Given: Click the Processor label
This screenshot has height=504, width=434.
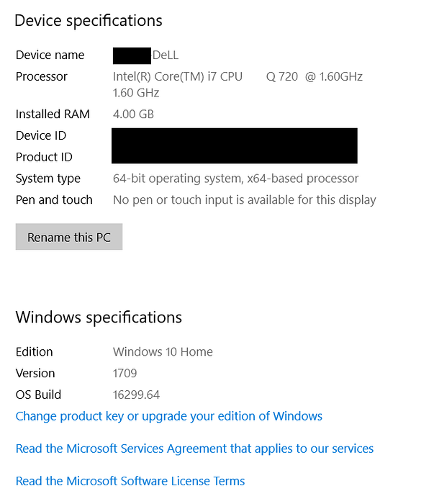Looking at the screenshot, I should 42,76.
